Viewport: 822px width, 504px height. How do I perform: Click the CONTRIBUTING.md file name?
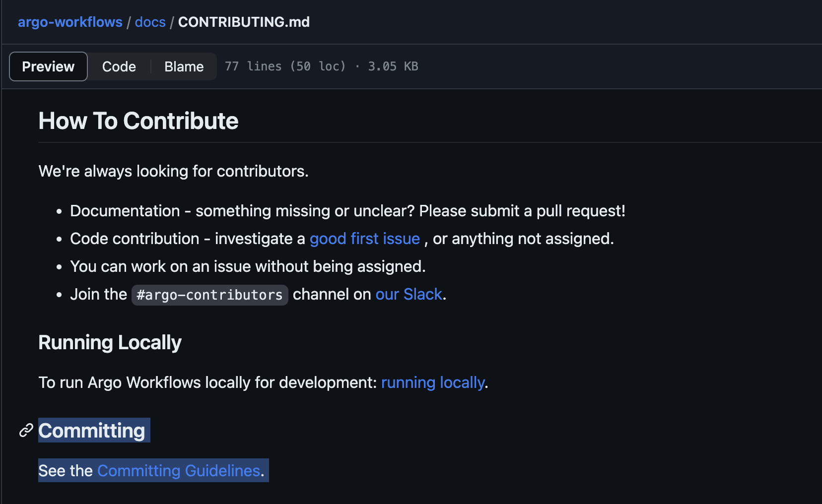pyautogui.click(x=244, y=22)
